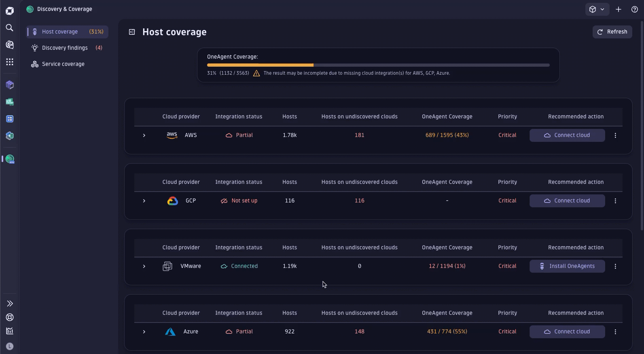644x354 pixels.
Task: Open more options menu for VMware row
Action: [615, 266]
